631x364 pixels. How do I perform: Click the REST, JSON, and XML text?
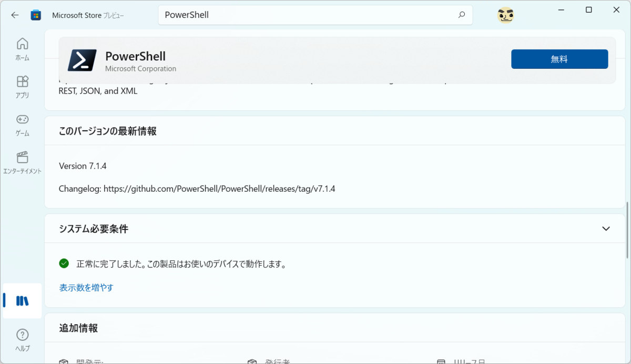[98, 91]
